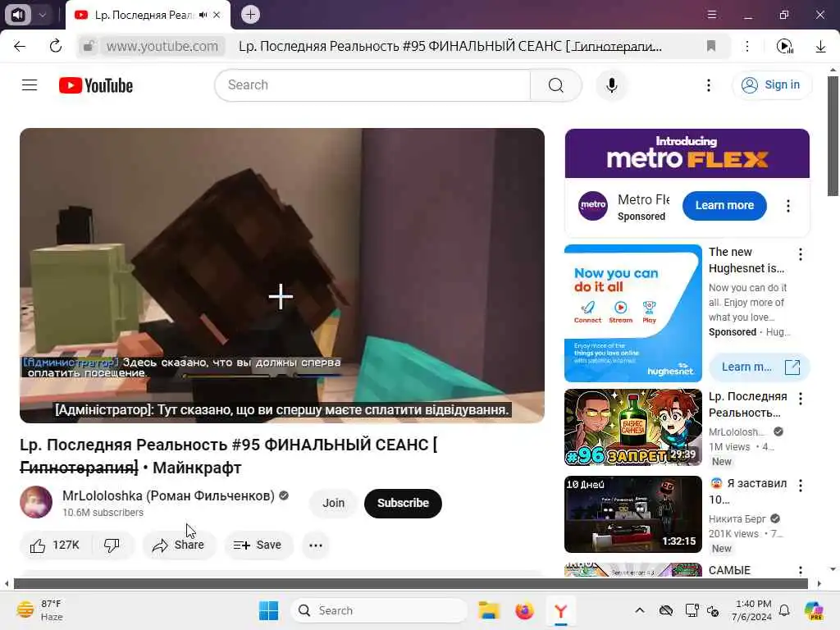Open YouTube settings three-dot menu beside Sign in
This screenshot has height=630, width=840.
(709, 85)
